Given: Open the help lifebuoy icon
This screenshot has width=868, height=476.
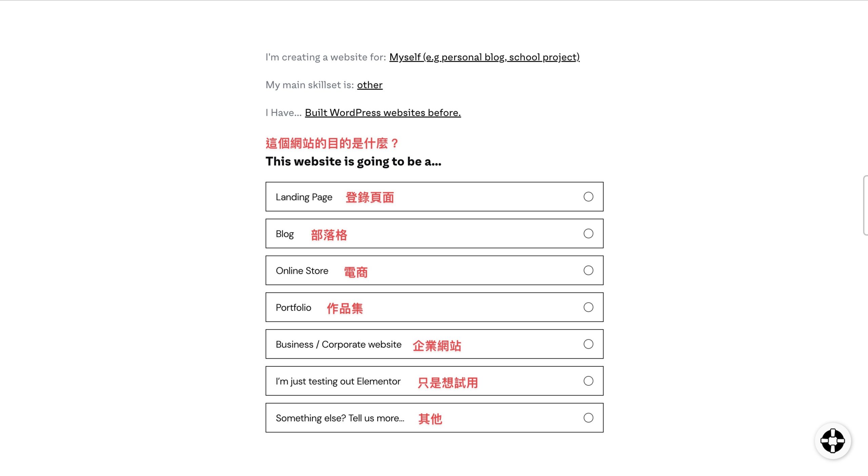Looking at the screenshot, I should pos(832,440).
